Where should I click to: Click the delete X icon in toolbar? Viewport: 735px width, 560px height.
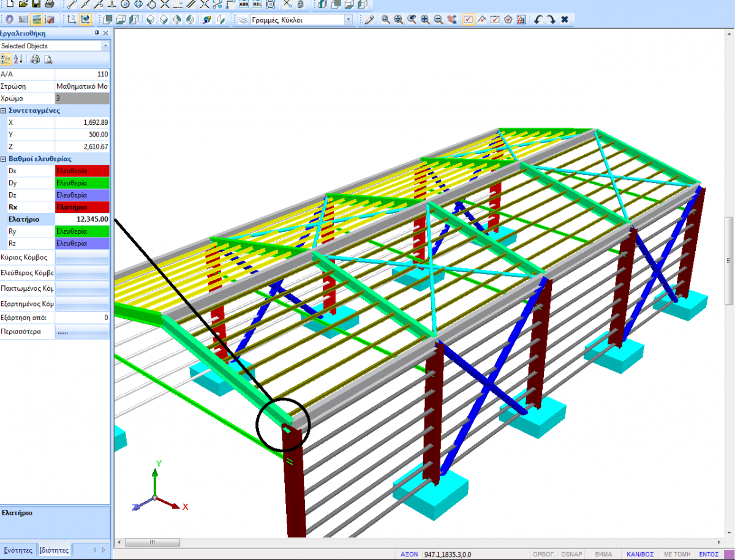click(565, 20)
